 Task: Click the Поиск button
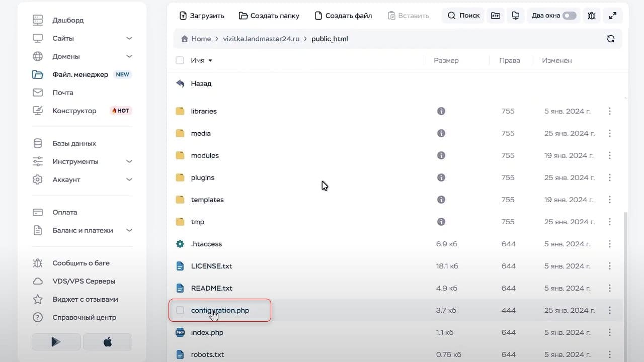click(x=463, y=16)
